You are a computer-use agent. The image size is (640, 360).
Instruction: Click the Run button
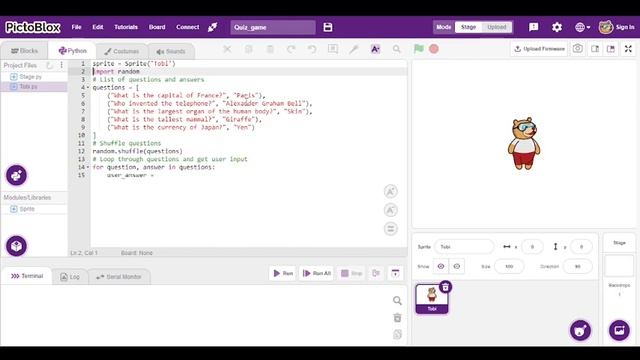pos(283,273)
